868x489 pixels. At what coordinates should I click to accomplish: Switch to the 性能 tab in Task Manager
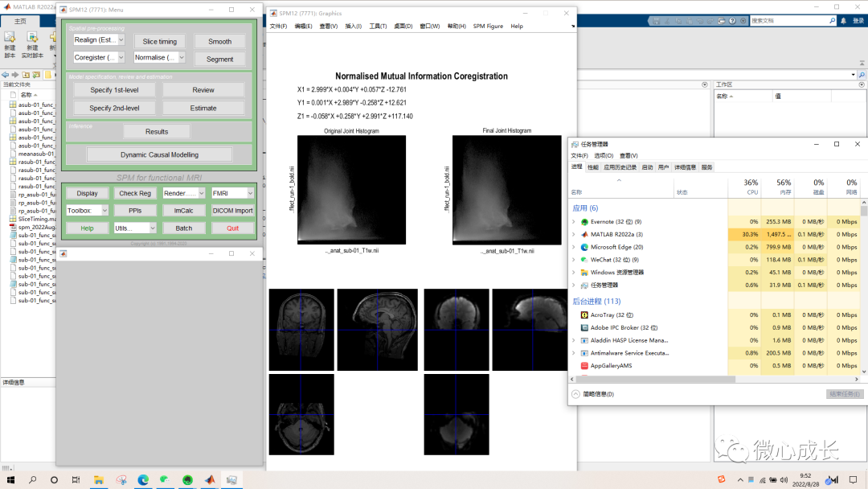(x=592, y=167)
